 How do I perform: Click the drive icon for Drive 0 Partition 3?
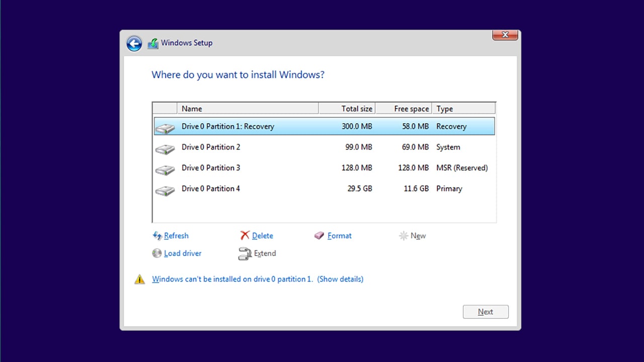165,169
